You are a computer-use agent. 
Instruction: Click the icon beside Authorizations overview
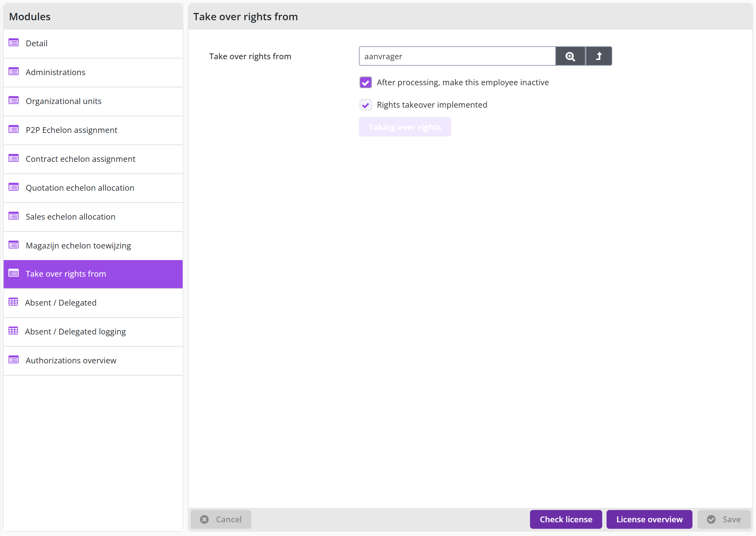pos(14,360)
